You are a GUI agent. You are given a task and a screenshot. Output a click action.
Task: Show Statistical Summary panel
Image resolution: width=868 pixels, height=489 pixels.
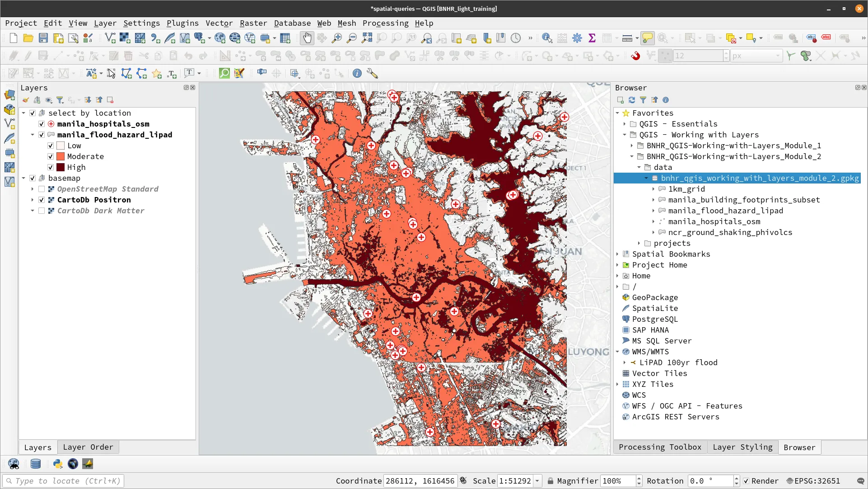click(x=592, y=38)
